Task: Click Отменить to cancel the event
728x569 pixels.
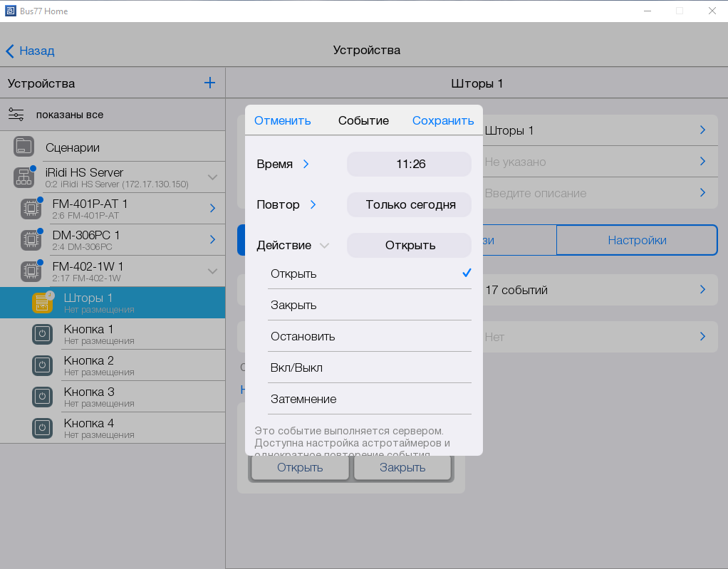Action: click(x=282, y=120)
